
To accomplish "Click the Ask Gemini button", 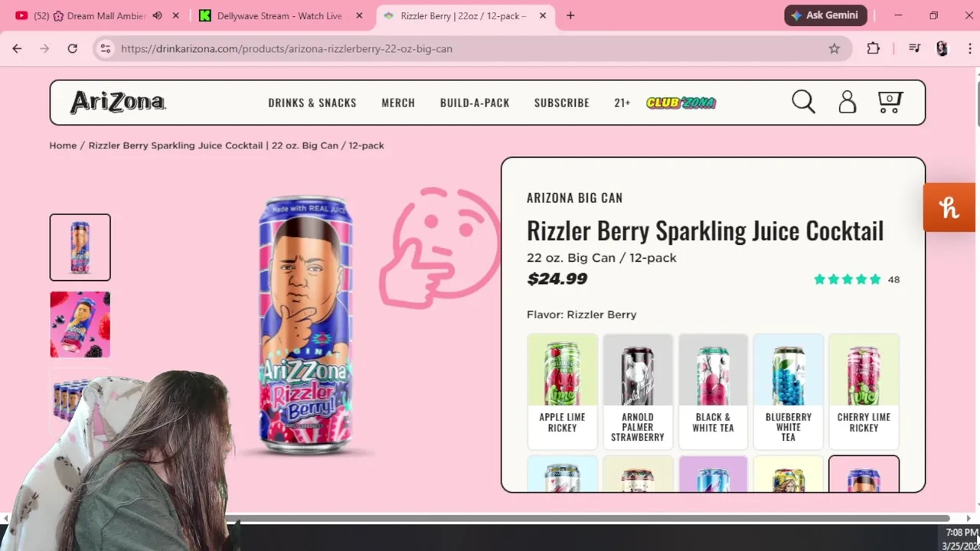I will pos(825,15).
